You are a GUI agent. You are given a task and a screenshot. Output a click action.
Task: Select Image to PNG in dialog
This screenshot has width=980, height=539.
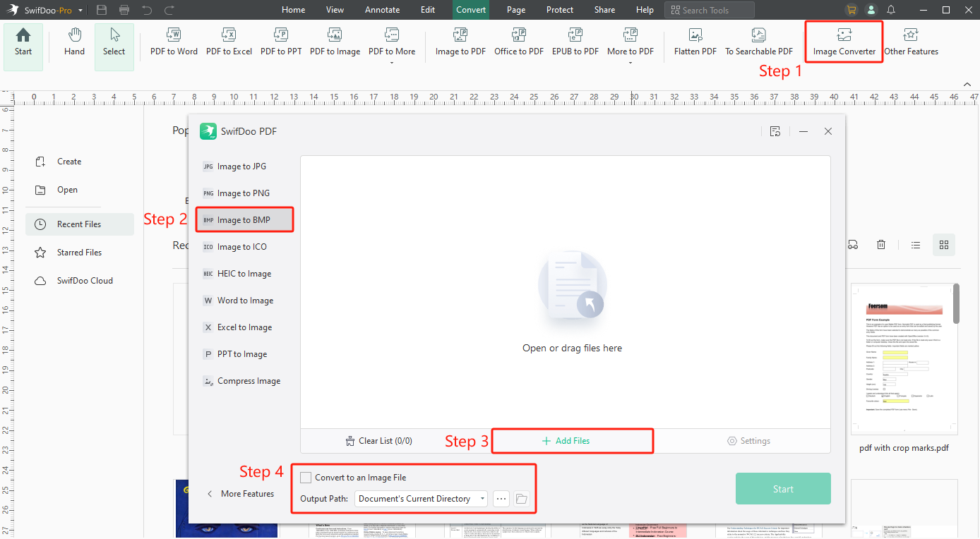click(244, 193)
